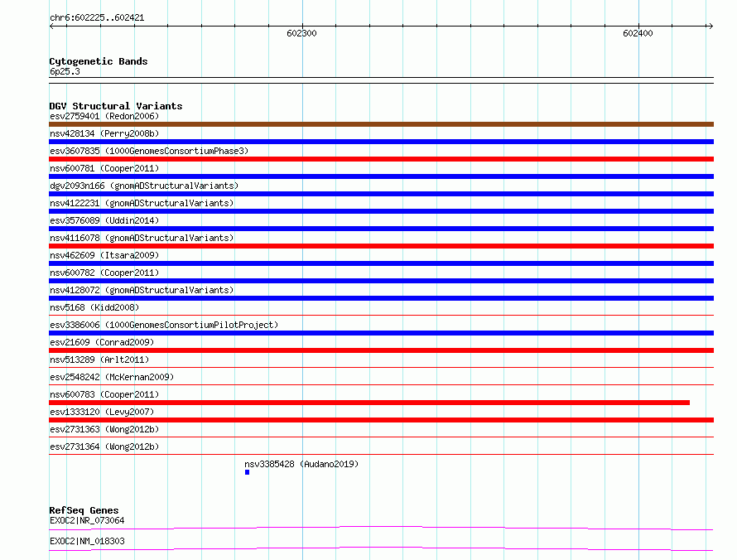This screenshot has width=737, height=560.
Task: Click the red nsv600783 (Cooper2011) variant bar
Action: [x=369, y=403]
